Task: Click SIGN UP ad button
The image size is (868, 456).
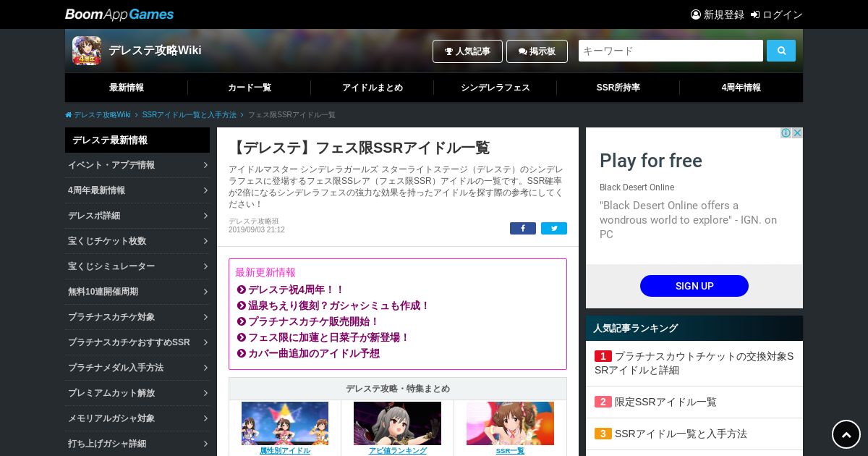Action: 694,286
